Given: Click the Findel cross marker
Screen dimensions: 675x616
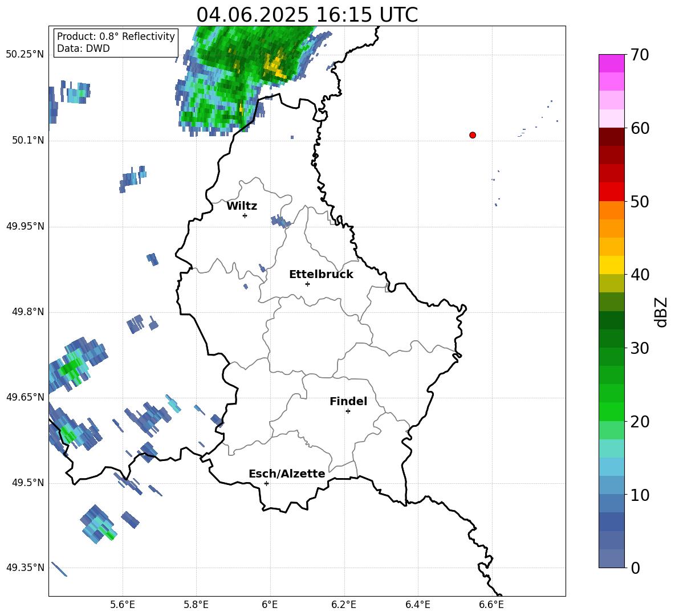Looking at the screenshot, I should coord(348,411).
